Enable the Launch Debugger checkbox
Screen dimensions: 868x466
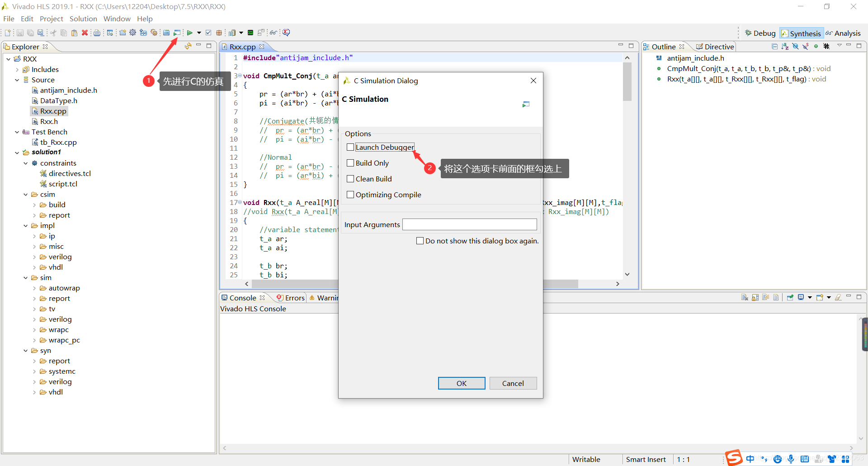coord(350,147)
